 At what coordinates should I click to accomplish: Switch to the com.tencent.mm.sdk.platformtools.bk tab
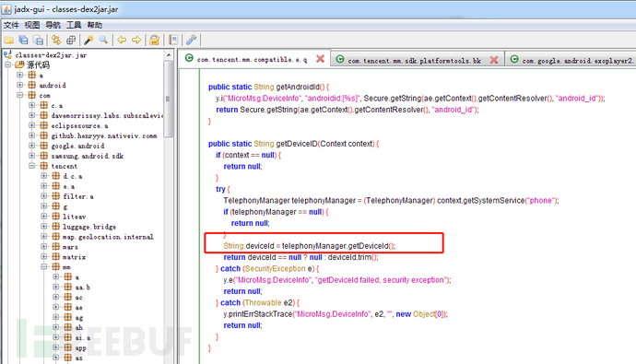(x=414, y=61)
